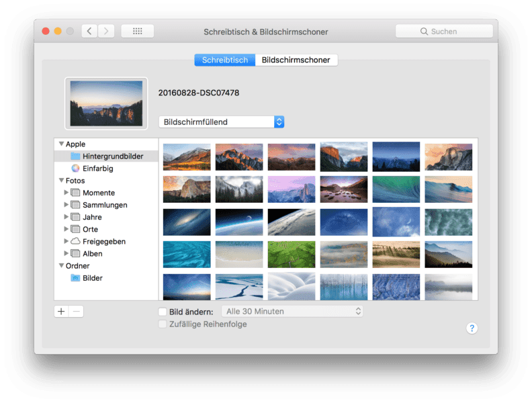Pick the blue ocean wave wallpaper
The height and width of the screenshot is (403, 532).
tap(448, 189)
